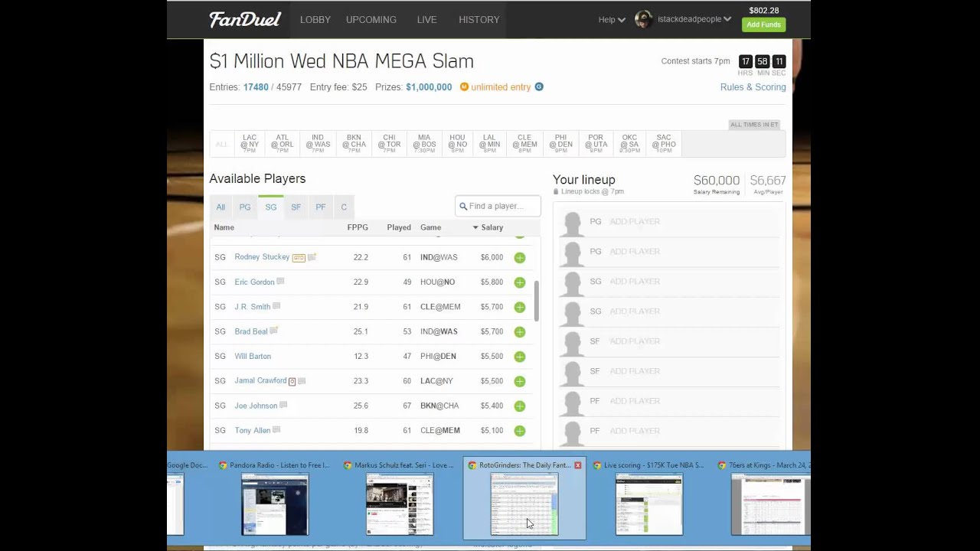Sort players by the FPPG column header
Screen dimensions: 980x551
[x=358, y=227]
